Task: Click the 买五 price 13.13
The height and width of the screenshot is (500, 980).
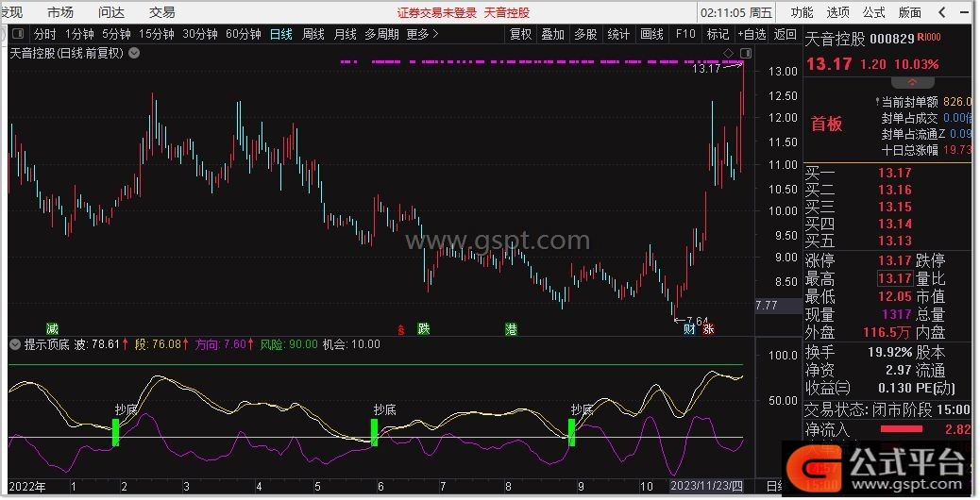Action: click(894, 241)
